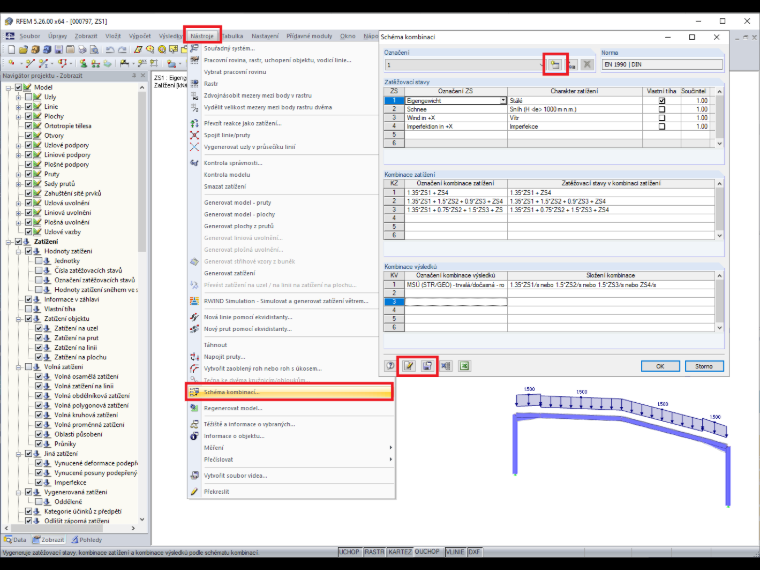Toggle Vlastní tíha checkbox for Eigengewicht row

pos(662,101)
